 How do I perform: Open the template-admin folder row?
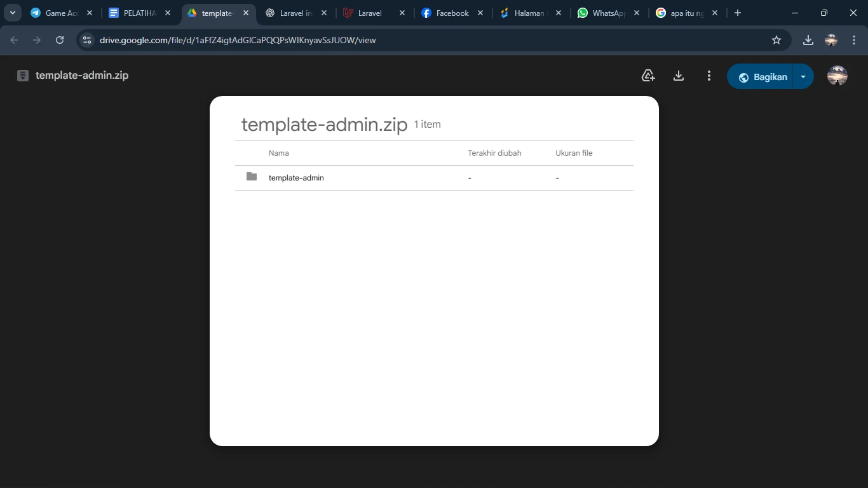click(x=296, y=178)
